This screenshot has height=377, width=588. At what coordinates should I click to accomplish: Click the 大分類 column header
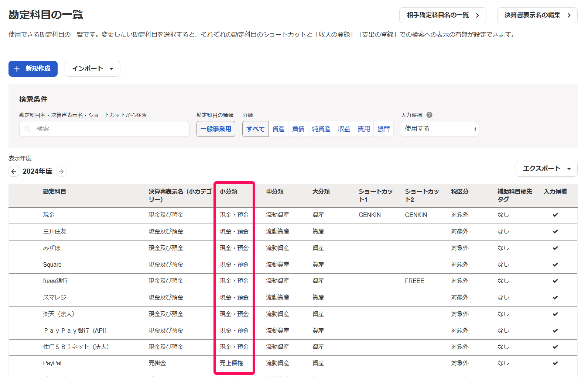pos(321,191)
